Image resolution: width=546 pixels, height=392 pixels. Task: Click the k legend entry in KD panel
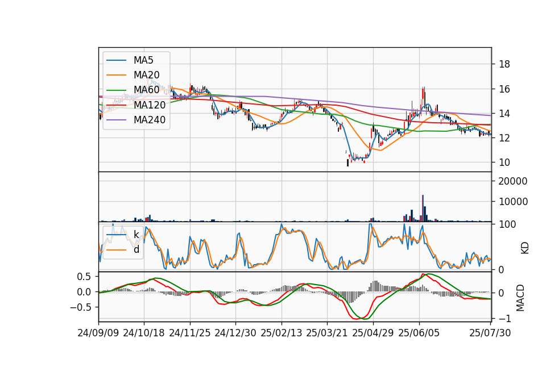click(136, 235)
